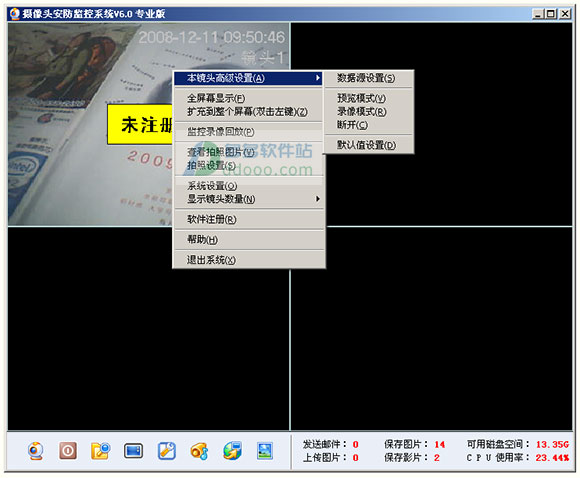
Task: Click the CPU usage value 23.44%
Action: tap(552, 458)
